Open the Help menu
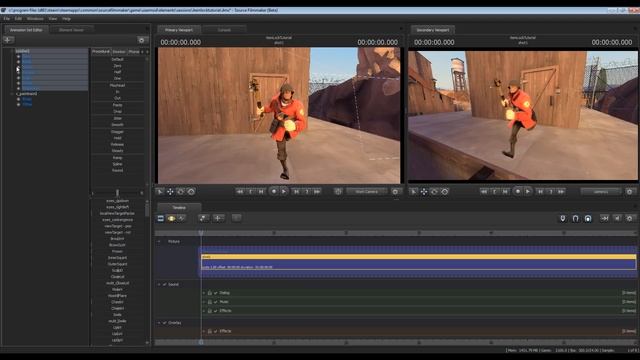Image resolution: width=640 pixels, height=360 pixels. point(67,19)
